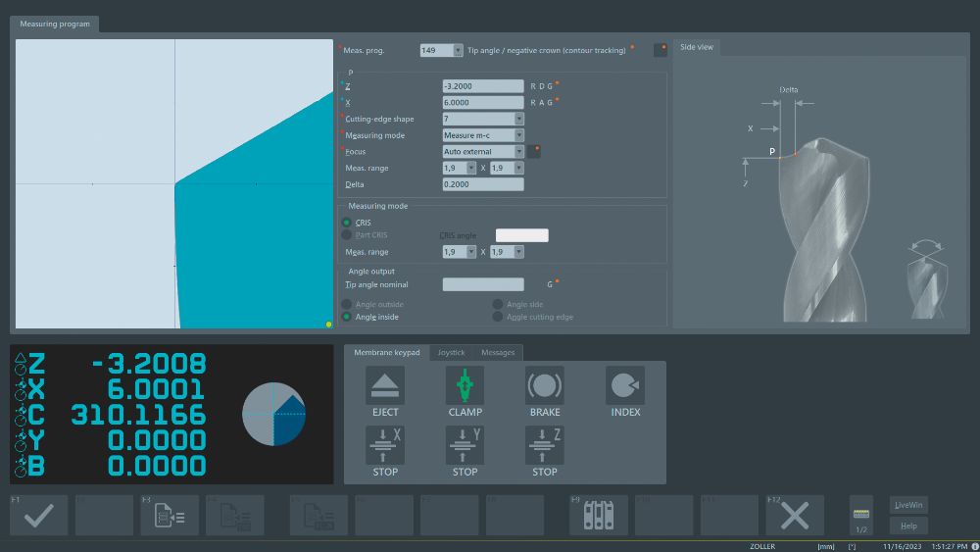The image size is (980, 552).
Task: Open the Messages tab
Action: 498,352
